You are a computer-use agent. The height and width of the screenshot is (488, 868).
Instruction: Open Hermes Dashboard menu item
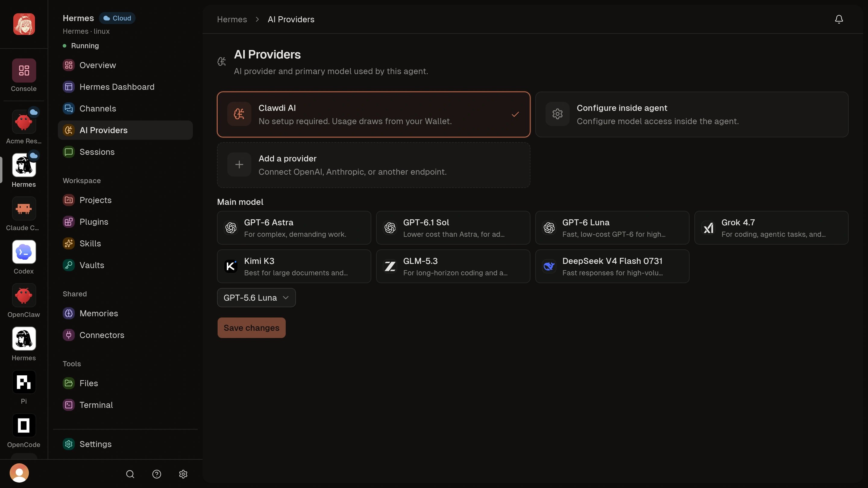pos(125,87)
